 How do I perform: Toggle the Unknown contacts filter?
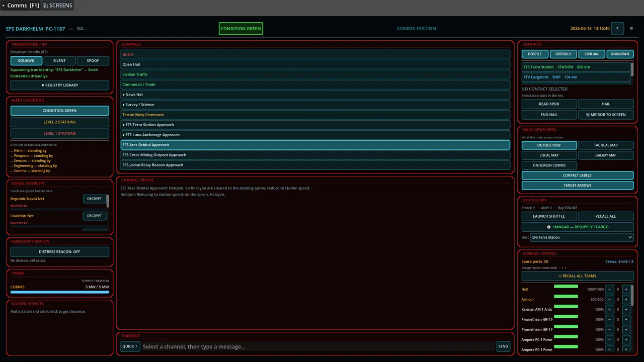[620, 54]
